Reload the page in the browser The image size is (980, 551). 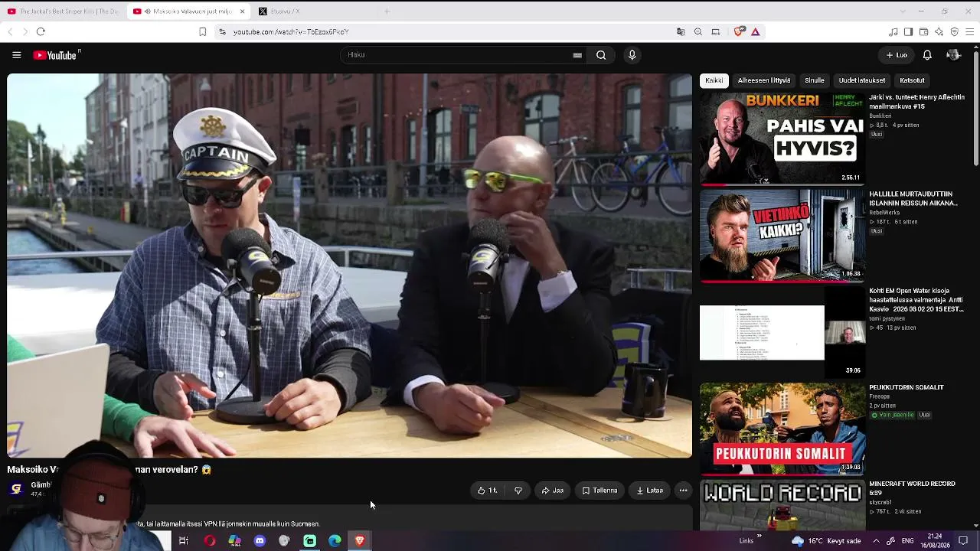(41, 31)
